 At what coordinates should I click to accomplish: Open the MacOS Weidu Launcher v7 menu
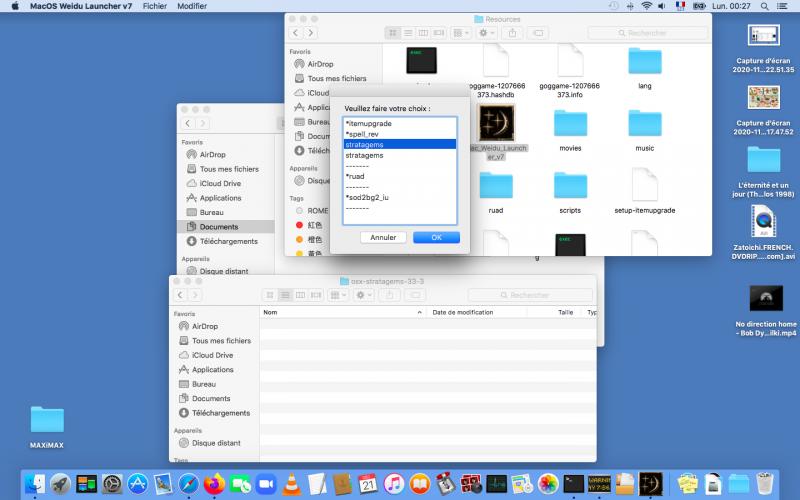81,6
